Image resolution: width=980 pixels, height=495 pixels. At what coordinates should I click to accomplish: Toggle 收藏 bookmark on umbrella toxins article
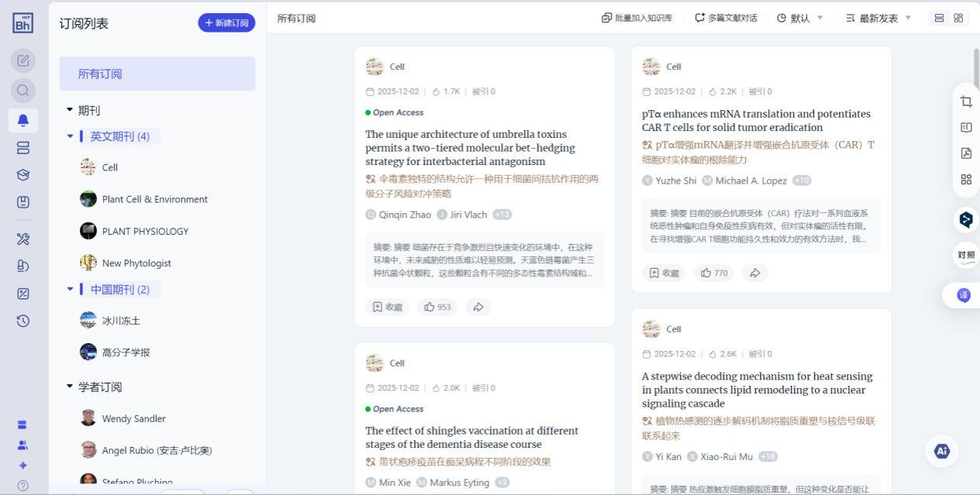[388, 307]
